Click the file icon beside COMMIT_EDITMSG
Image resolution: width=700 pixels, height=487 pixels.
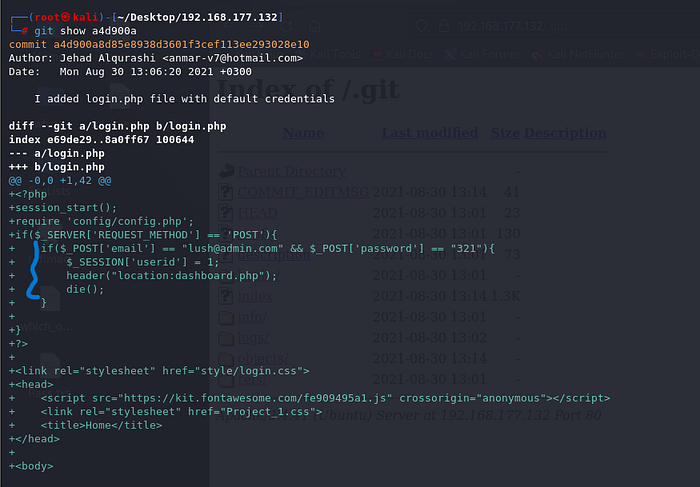226,191
